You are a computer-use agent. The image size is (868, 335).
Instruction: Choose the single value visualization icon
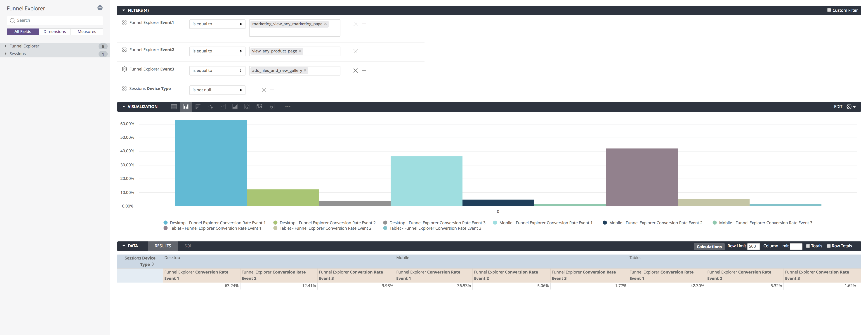click(x=271, y=107)
